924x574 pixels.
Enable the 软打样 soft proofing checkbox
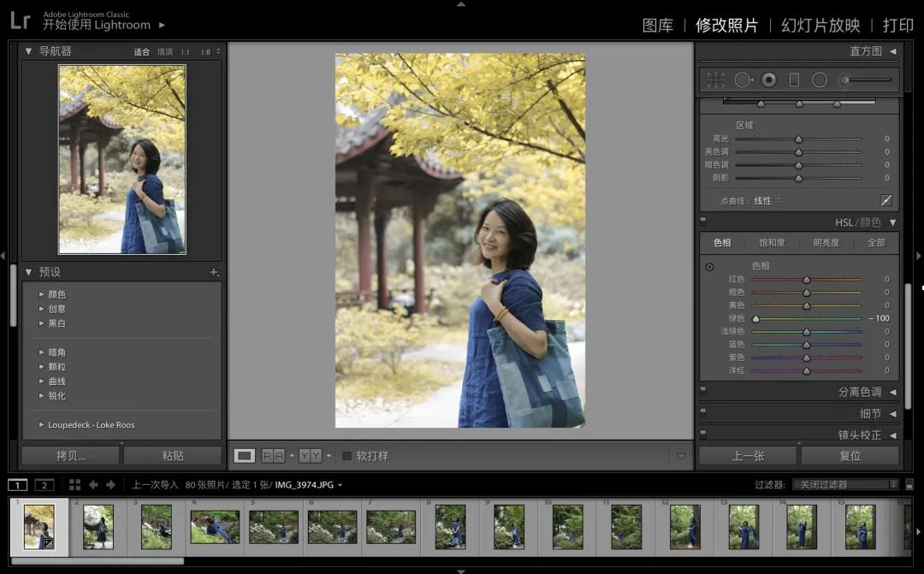pyautogui.click(x=346, y=456)
